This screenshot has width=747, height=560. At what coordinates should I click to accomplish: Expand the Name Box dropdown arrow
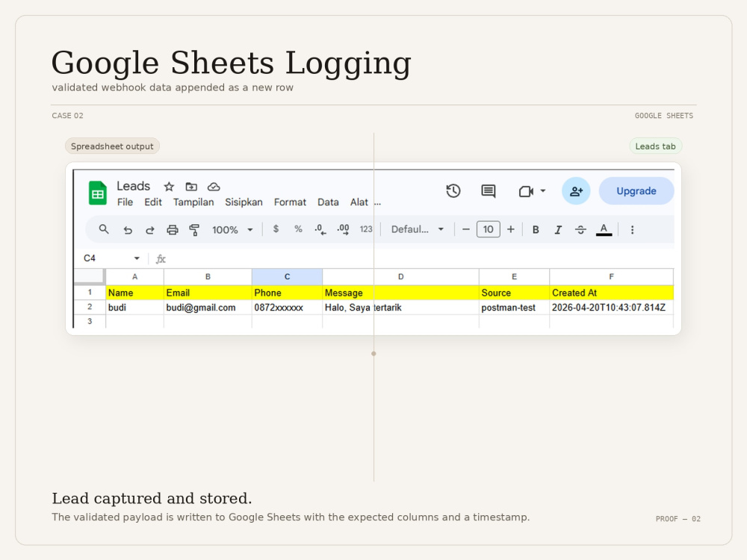(x=137, y=258)
